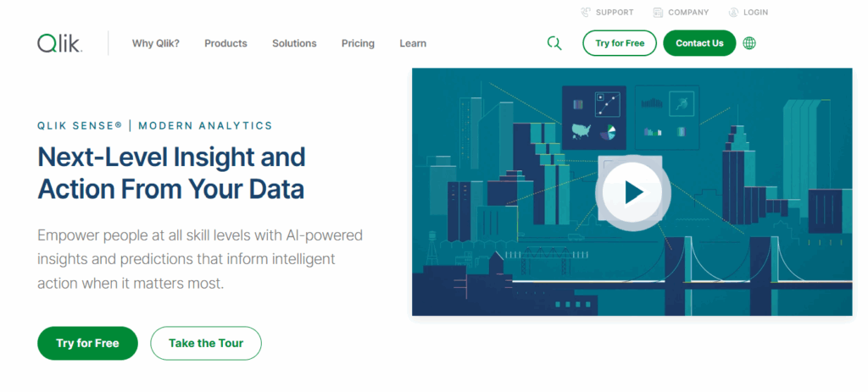Open the Learn menu
This screenshot has height=392, width=868.
[413, 43]
